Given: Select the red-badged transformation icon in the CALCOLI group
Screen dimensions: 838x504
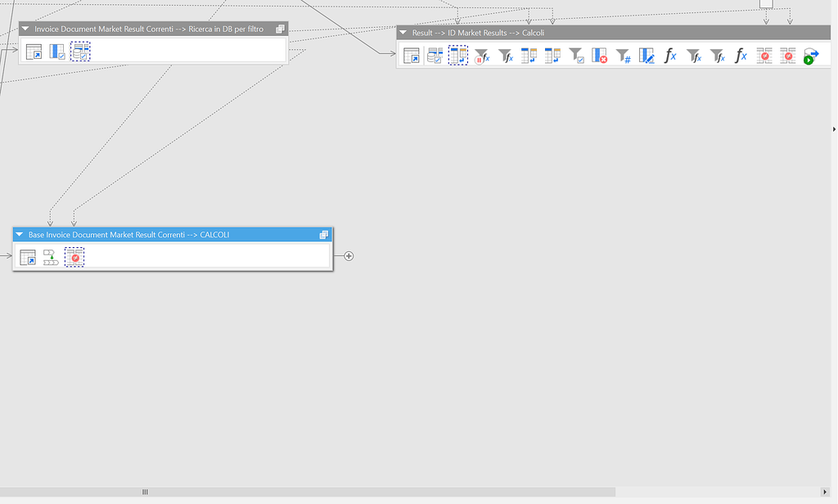Looking at the screenshot, I should coord(74,256).
